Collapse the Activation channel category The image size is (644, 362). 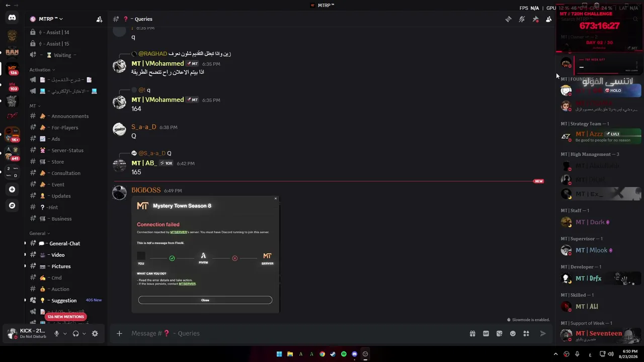pos(42,70)
